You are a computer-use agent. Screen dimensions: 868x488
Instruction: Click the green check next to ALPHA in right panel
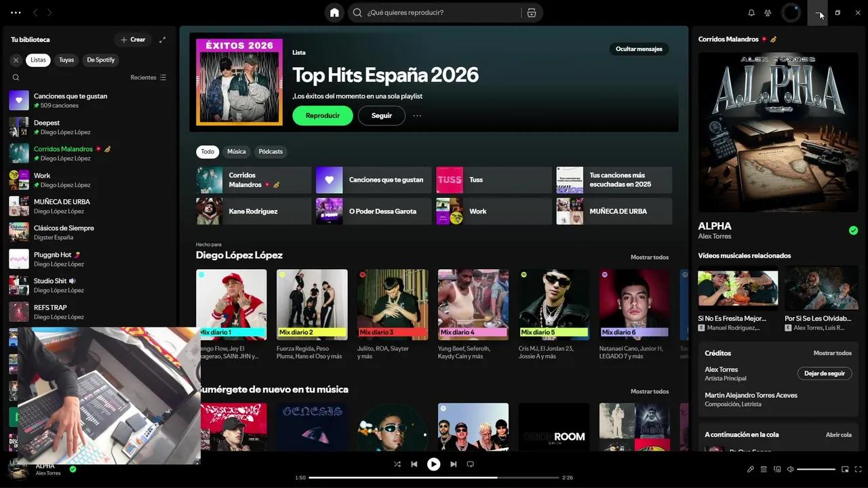[x=853, y=230]
